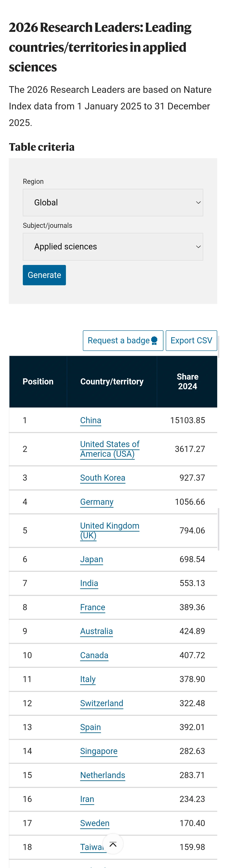
Task: Click the Share 2024 column header
Action: [187, 381]
